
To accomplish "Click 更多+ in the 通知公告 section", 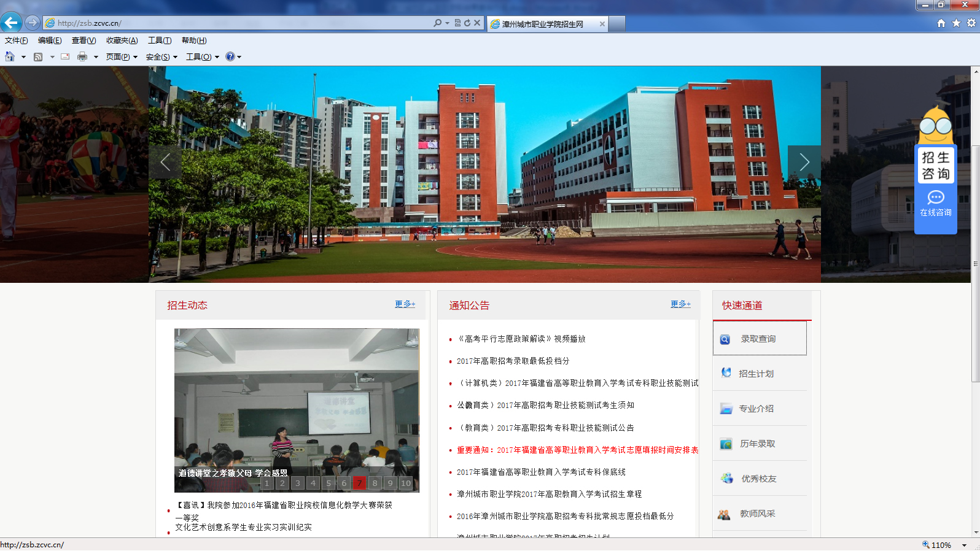I will (x=681, y=304).
